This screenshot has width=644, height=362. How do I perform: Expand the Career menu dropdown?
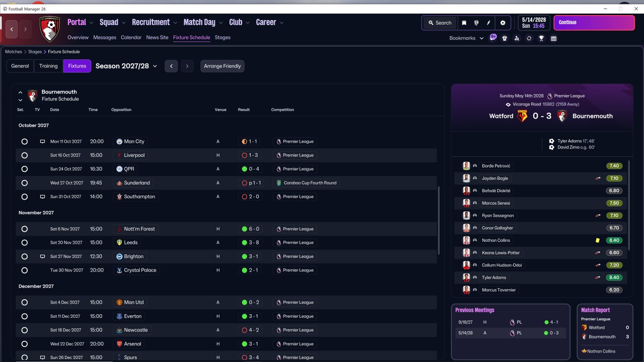click(282, 23)
